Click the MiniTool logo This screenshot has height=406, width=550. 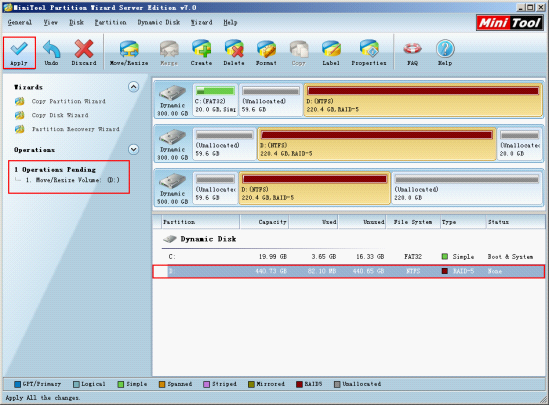[x=510, y=23]
